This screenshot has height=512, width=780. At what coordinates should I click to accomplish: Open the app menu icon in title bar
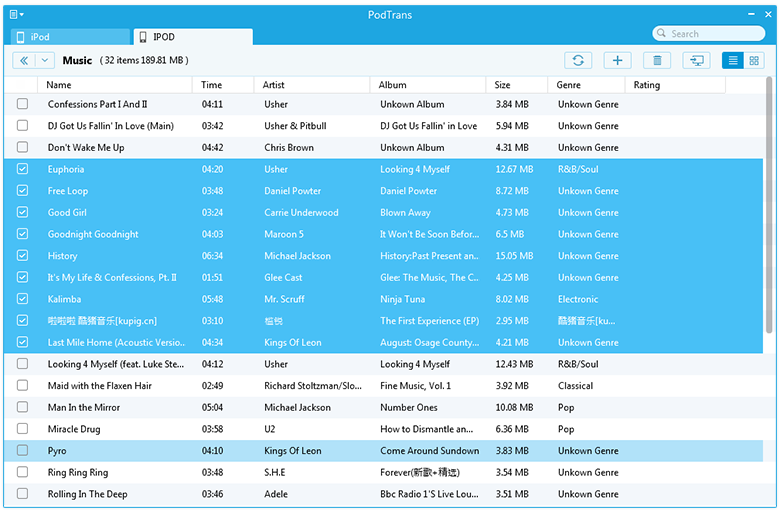tap(16, 14)
